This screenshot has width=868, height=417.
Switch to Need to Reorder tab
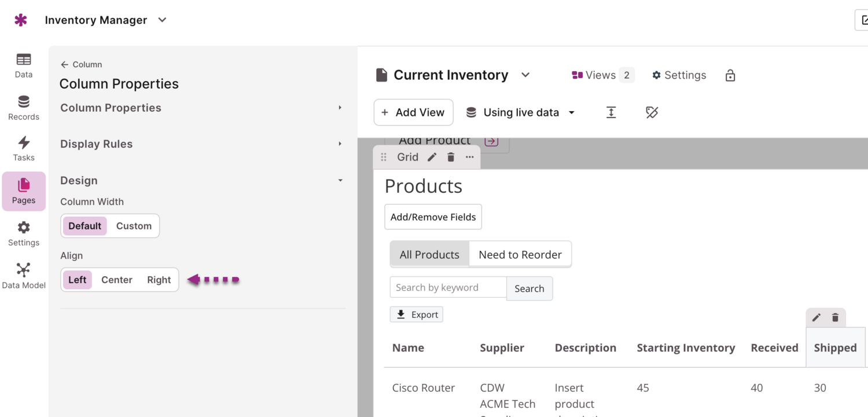pos(520,254)
